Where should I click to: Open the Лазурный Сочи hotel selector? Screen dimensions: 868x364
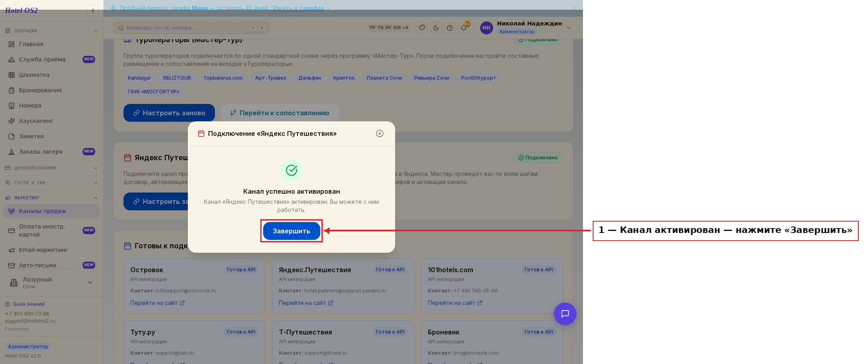(51, 283)
